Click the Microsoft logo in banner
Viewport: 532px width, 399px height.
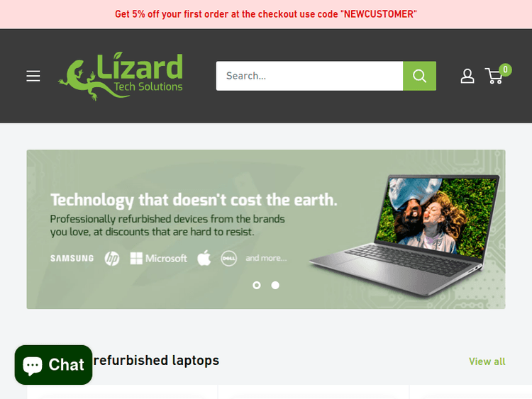coord(158,258)
